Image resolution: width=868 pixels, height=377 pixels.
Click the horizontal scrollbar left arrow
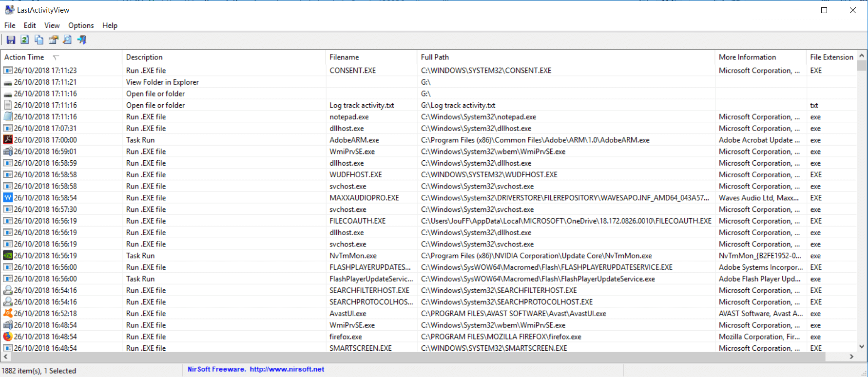5,357
